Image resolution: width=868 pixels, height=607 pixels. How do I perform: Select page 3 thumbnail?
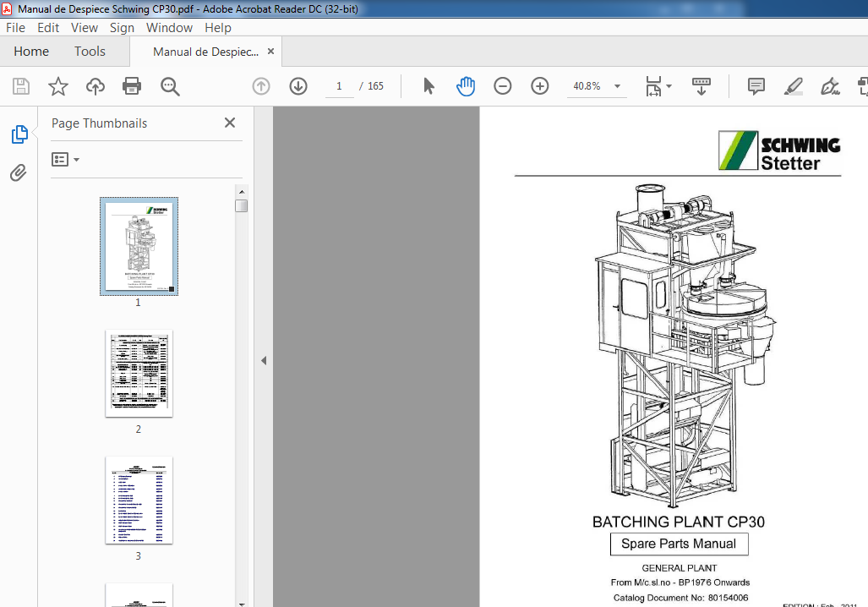tap(139, 500)
